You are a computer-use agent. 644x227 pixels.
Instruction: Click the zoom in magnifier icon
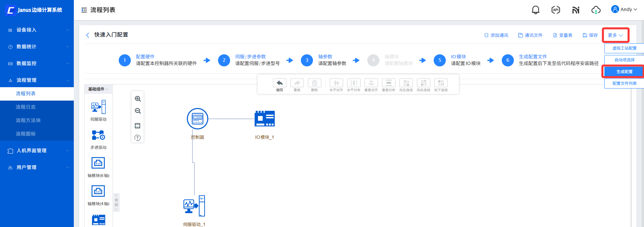point(138,99)
